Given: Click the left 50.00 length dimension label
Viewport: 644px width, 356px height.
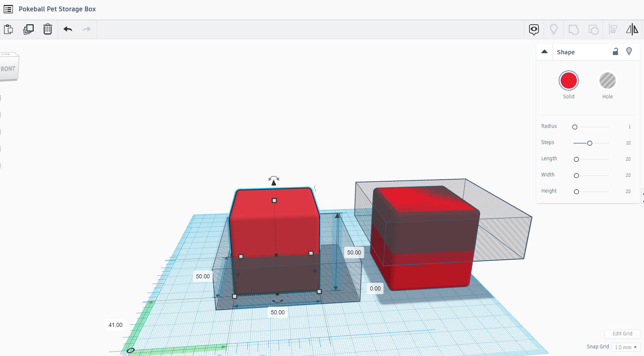Looking at the screenshot, I should click(x=203, y=276).
